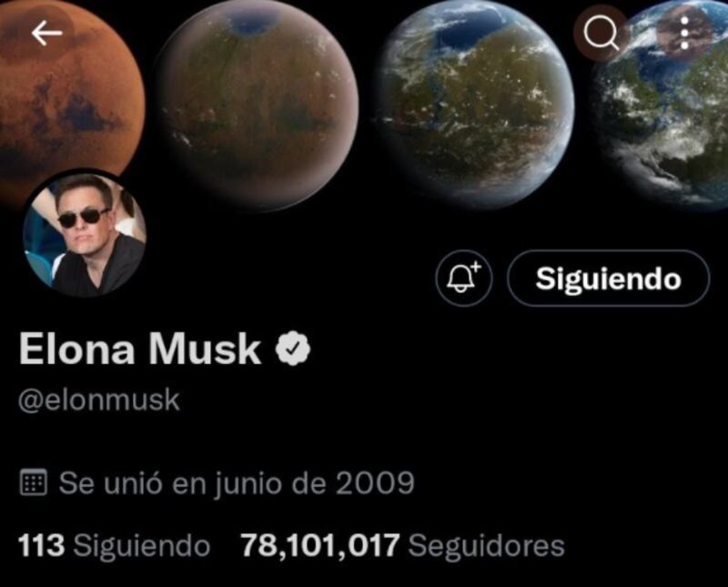Tap the third planet with blue oceans
Image resolution: width=728 pixels, height=587 pixels.
click(x=474, y=106)
